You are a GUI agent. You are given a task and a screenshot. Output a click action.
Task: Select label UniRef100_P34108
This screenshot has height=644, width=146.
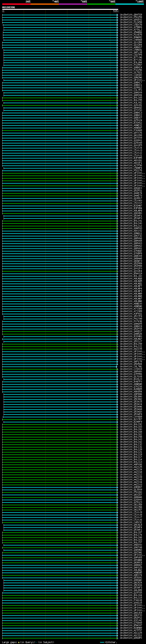(131, 600)
